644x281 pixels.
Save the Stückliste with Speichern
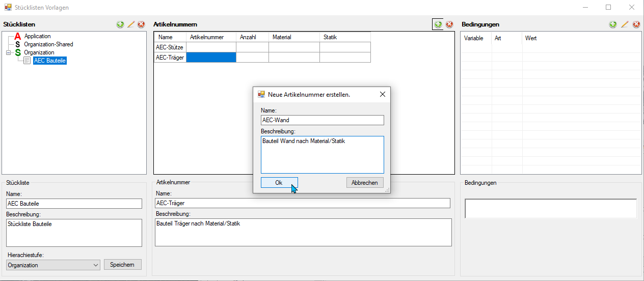pyautogui.click(x=122, y=265)
